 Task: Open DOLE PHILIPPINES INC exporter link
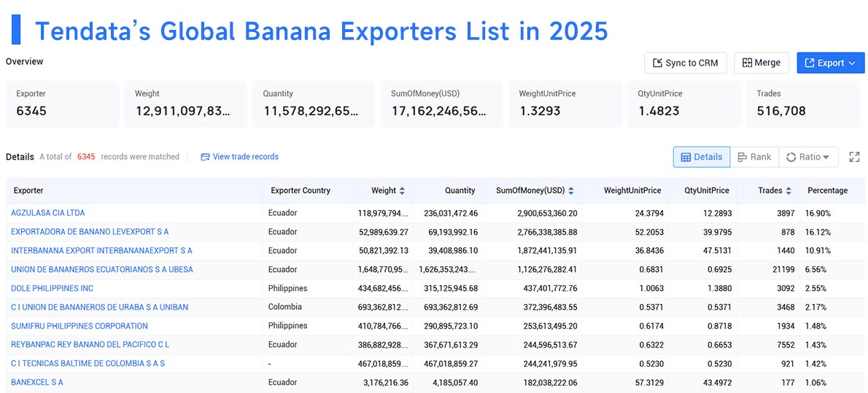pyautogui.click(x=52, y=289)
